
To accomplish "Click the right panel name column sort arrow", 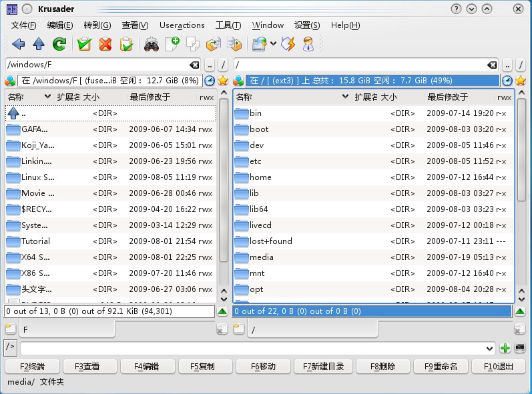I will [345, 97].
